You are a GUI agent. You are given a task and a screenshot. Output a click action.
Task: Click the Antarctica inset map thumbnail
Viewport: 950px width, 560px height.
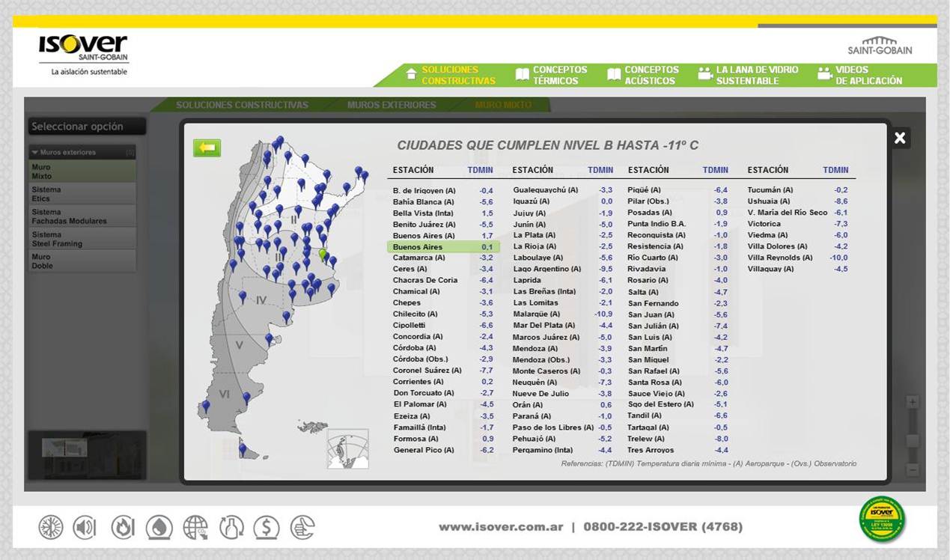[x=348, y=448]
